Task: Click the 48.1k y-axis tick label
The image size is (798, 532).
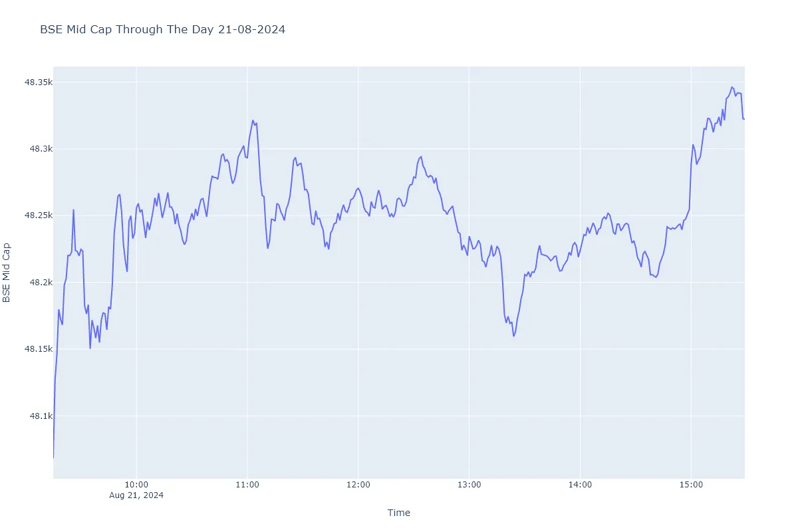Action: click(40, 416)
